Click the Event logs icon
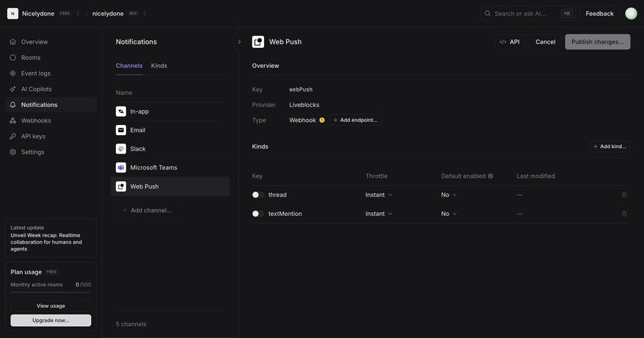Screen dimensions: 644x338 [x=13, y=74]
